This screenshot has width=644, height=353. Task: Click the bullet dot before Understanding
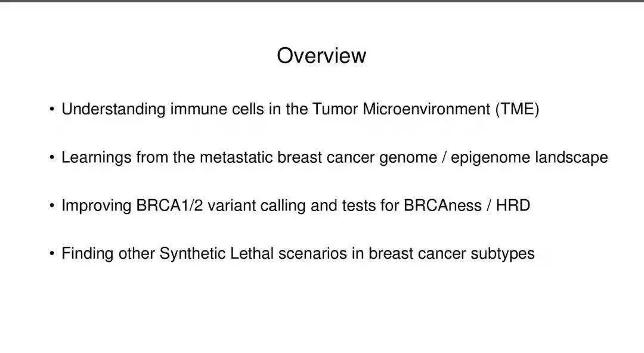(52, 110)
